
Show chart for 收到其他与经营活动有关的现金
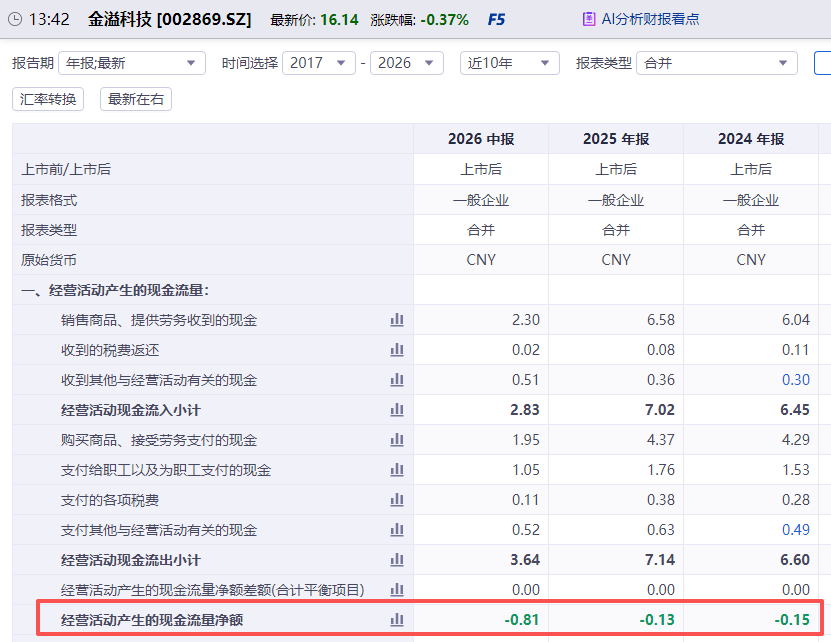(x=397, y=380)
